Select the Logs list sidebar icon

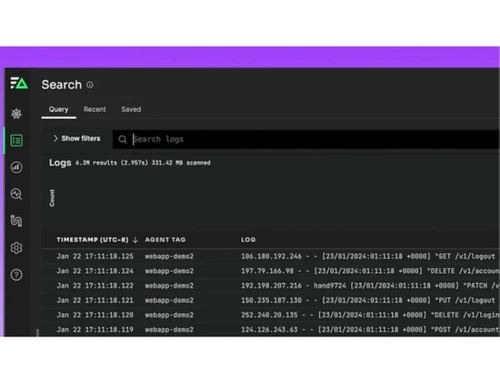click(x=16, y=140)
